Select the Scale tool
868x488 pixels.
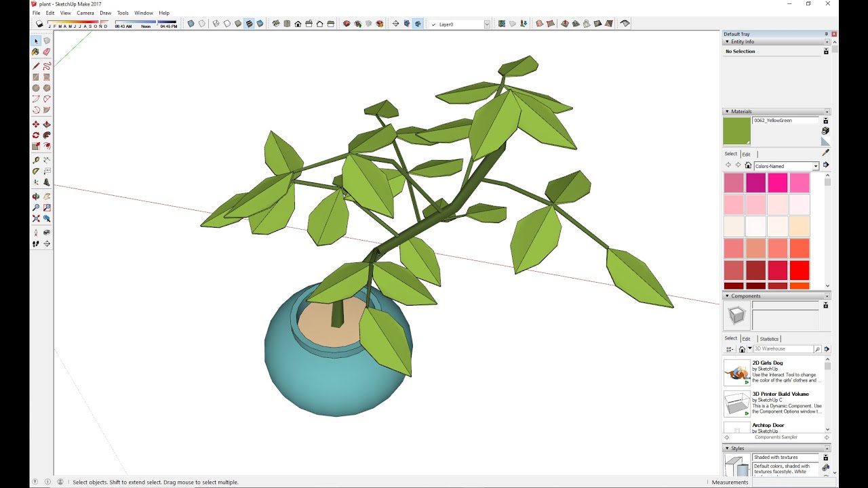tap(36, 146)
